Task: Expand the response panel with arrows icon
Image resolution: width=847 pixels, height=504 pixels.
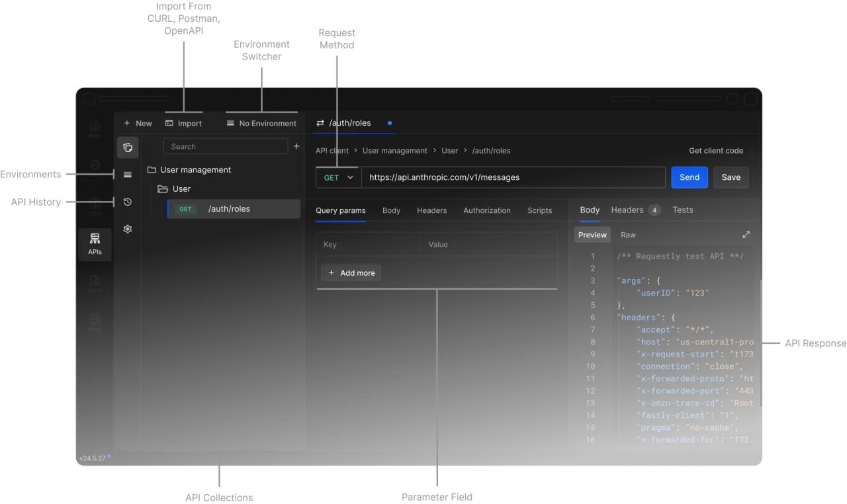Action: pos(746,235)
